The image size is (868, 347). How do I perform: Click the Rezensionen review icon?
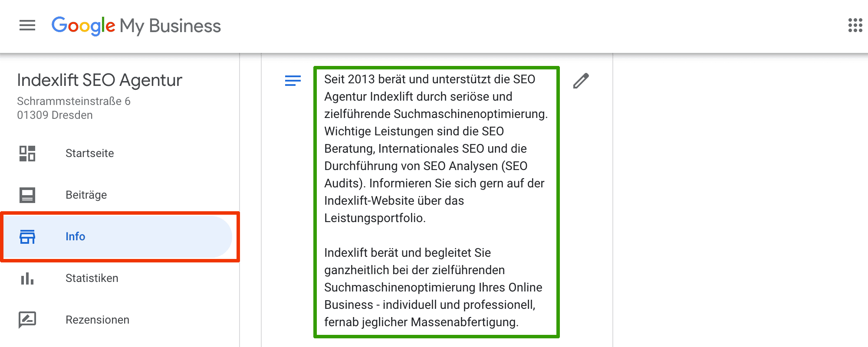27,320
